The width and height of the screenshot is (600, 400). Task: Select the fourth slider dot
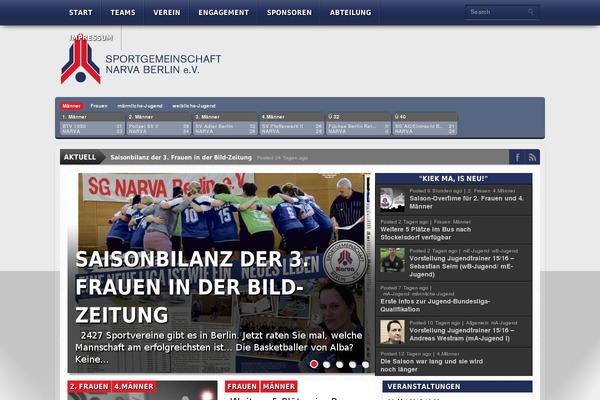tap(352, 364)
